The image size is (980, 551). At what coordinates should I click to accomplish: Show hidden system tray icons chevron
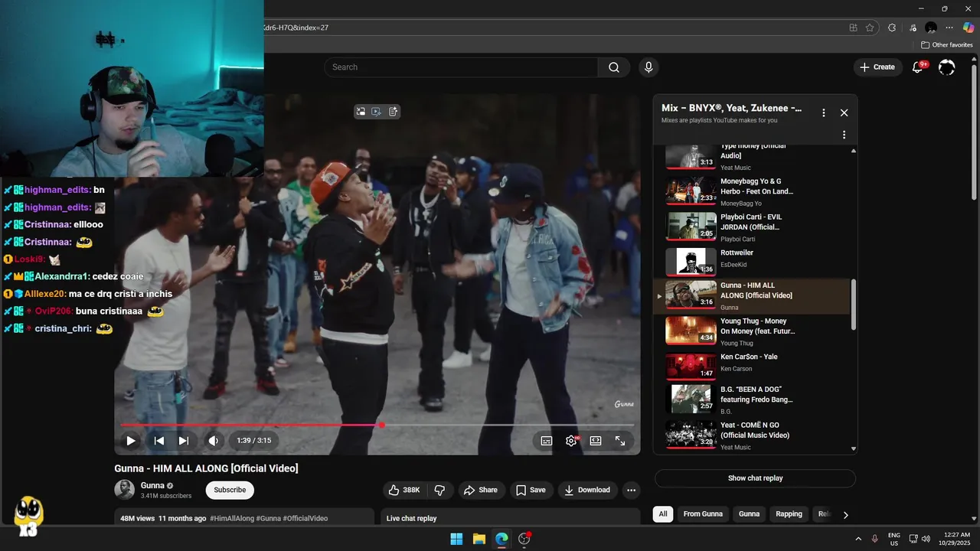(858, 539)
